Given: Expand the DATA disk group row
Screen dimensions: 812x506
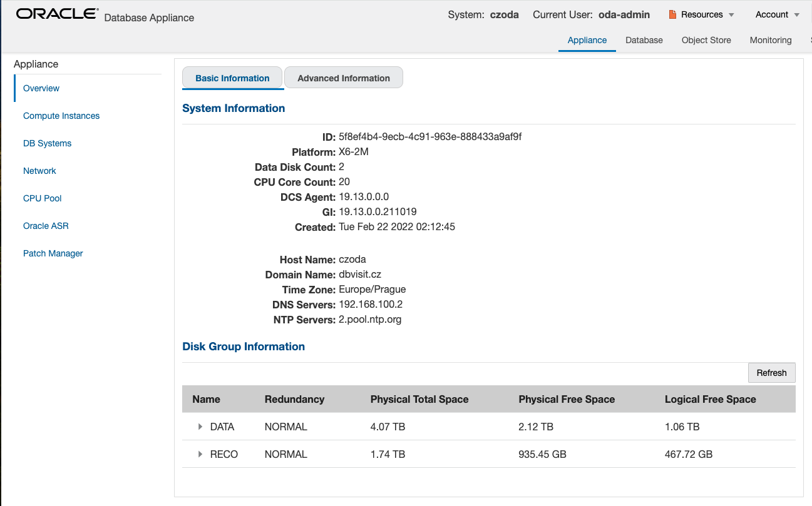Looking at the screenshot, I should click(x=200, y=427).
